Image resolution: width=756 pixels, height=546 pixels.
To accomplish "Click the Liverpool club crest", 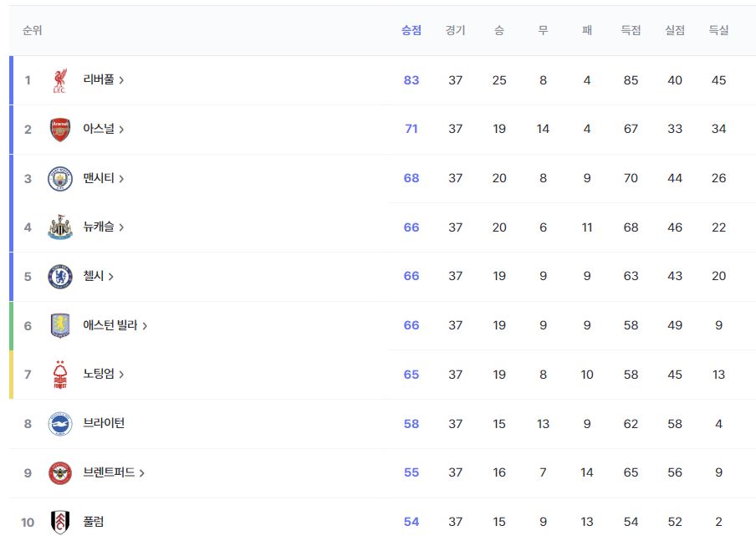I will point(59,80).
